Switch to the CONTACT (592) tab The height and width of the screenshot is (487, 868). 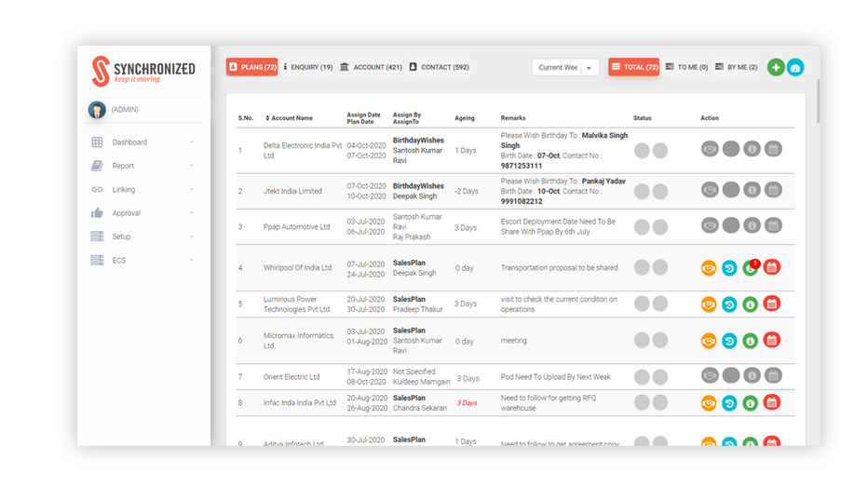click(x=439, y=67)
